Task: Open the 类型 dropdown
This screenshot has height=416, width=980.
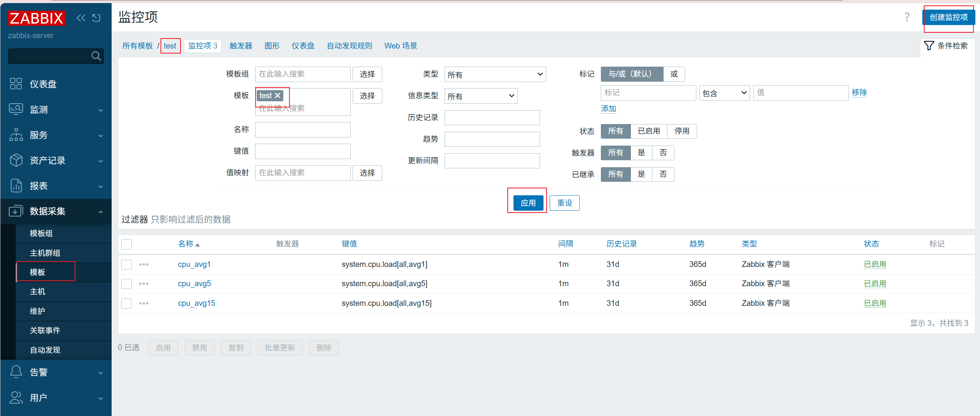Action: pyautogui.click(x=495, y=74)
